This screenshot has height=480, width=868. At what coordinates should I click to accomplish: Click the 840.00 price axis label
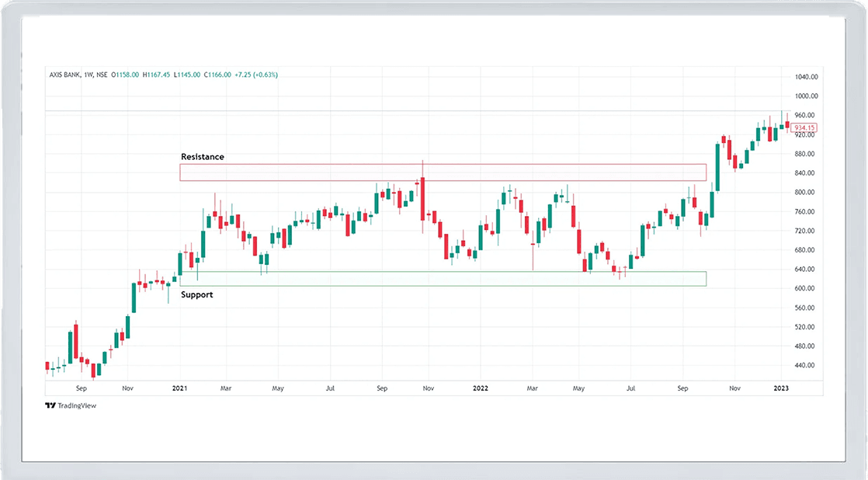coord(805,173)
